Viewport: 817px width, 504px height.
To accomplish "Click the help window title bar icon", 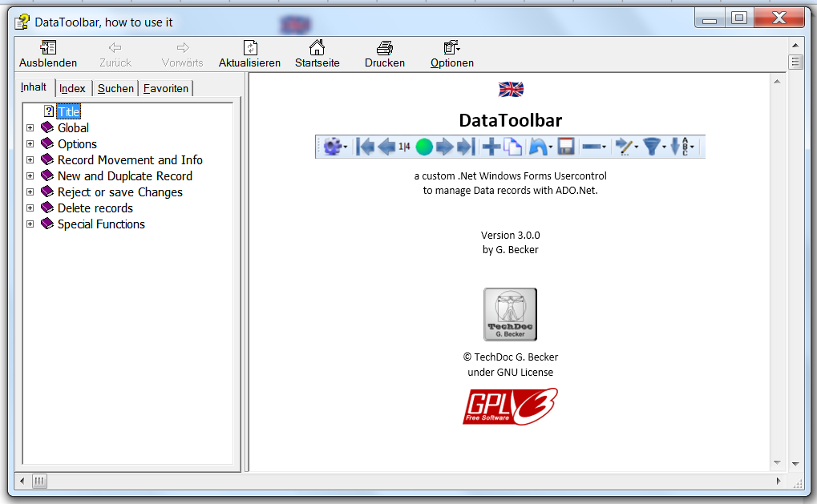I will point(22,22).
